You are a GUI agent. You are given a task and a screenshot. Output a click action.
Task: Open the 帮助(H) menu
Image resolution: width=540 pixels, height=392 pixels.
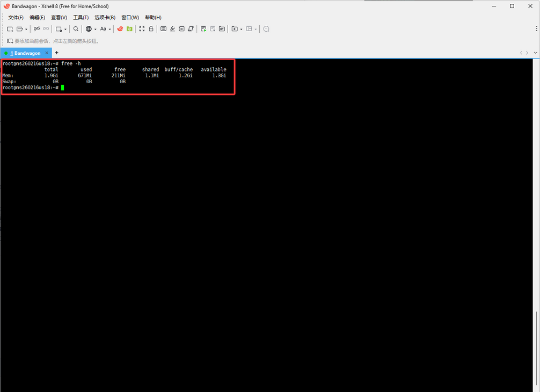153,18
